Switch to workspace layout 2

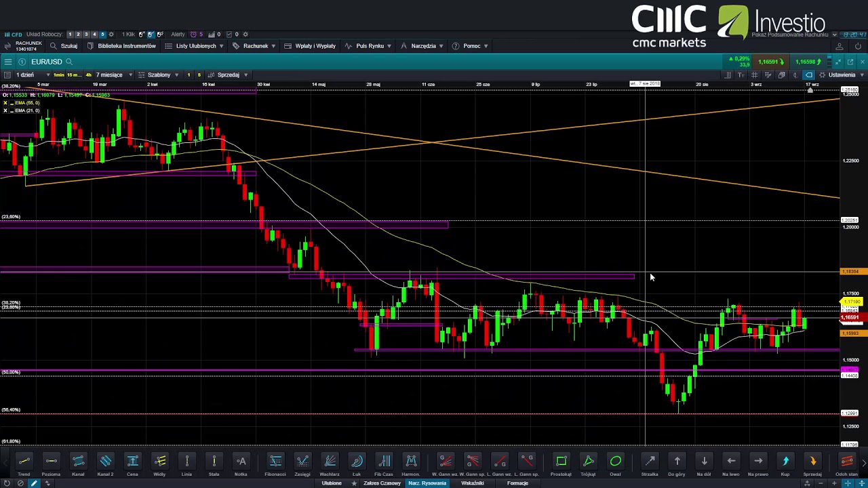[78, 35]
